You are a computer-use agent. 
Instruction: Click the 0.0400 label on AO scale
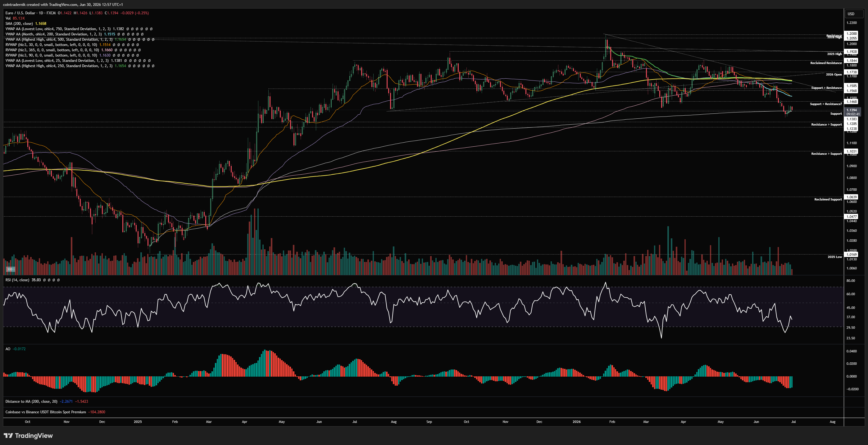pos(852,351)
